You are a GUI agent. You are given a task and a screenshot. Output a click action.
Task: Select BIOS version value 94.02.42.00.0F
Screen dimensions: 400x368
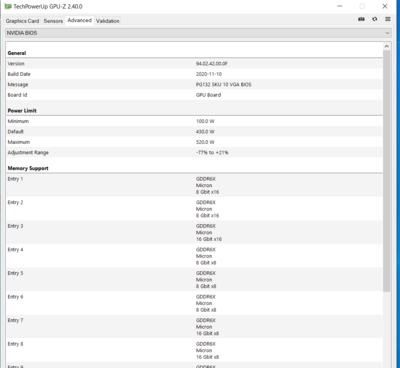coord(212,64)
